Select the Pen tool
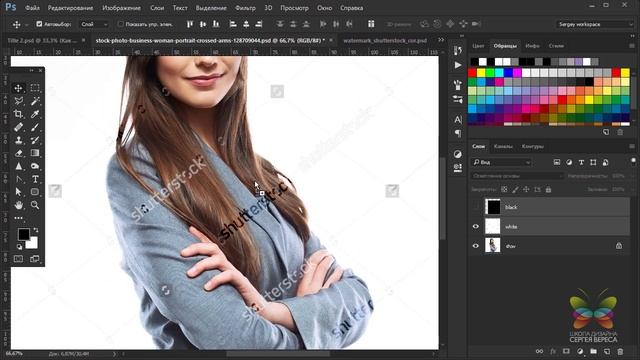Image resolution: width=640 pixels, height=360 pixels. pos(18,179)
